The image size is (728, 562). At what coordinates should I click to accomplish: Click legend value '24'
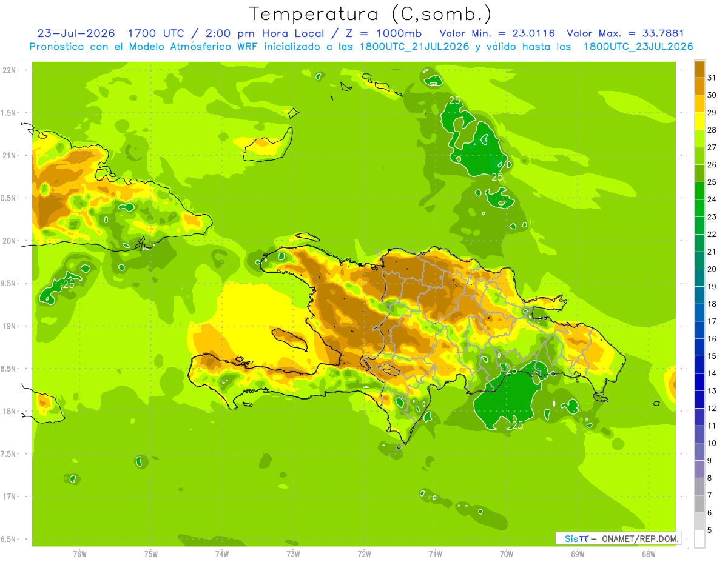[712, 199]
